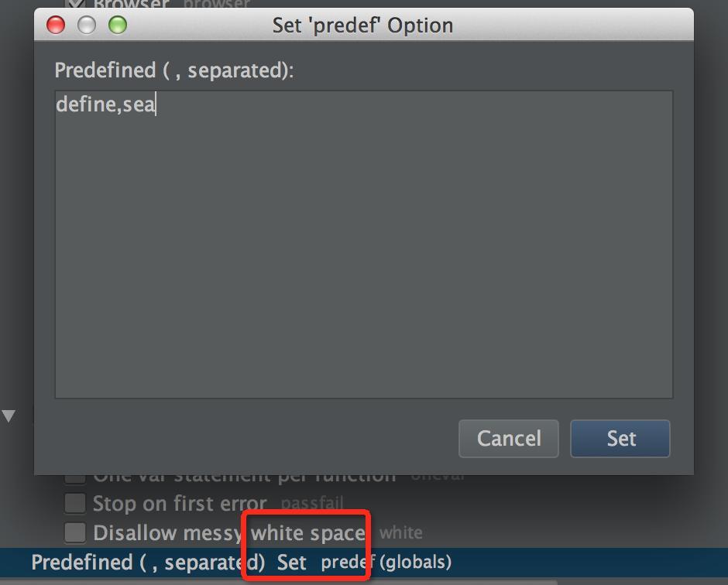The height and width of the screenshot is (585, 728).
Task: Click the Set link in the Predefined row
Action: coord(292,563)
